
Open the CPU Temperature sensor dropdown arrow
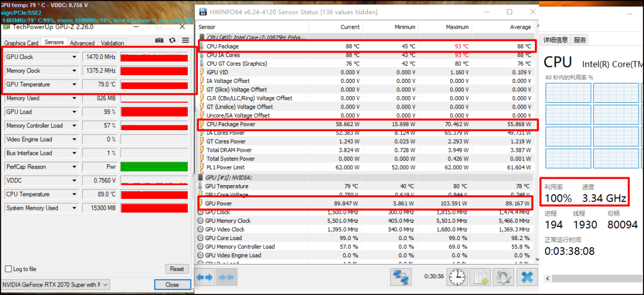coord(75,194)
